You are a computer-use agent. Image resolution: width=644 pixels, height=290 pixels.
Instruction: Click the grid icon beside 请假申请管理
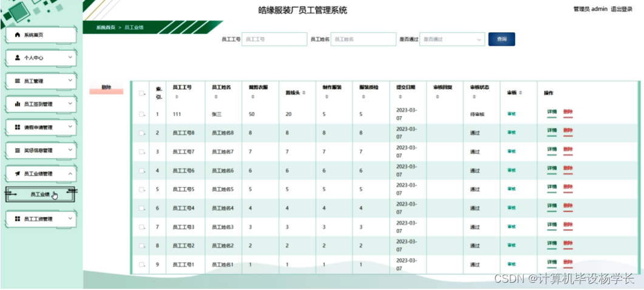pyautogui.click(x=17, y=128)
